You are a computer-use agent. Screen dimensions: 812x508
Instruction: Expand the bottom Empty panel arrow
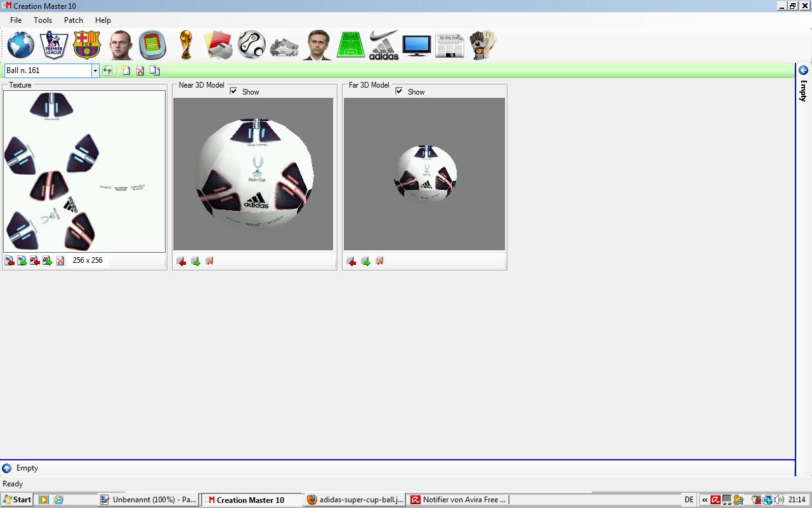point(6,468)
